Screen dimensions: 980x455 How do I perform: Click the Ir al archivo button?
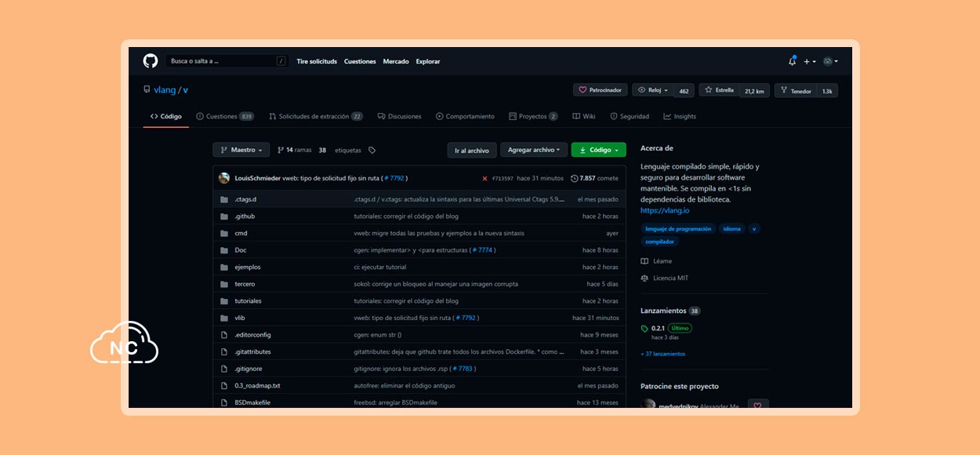pos(472,150)
